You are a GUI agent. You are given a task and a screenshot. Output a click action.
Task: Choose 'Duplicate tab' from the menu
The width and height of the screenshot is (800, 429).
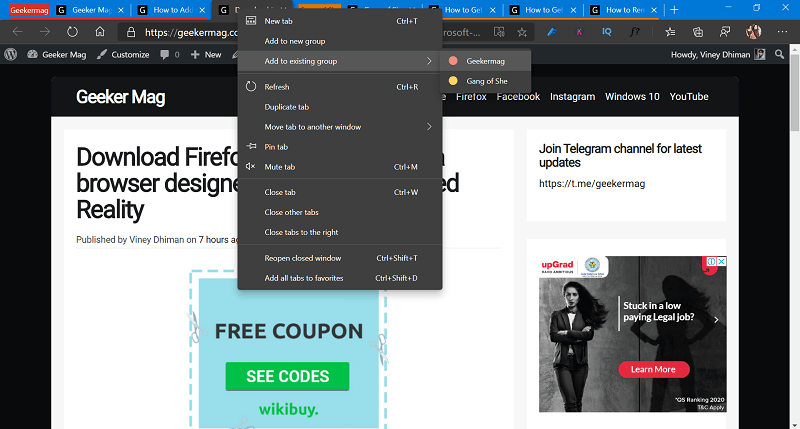(x=340, y=107)
